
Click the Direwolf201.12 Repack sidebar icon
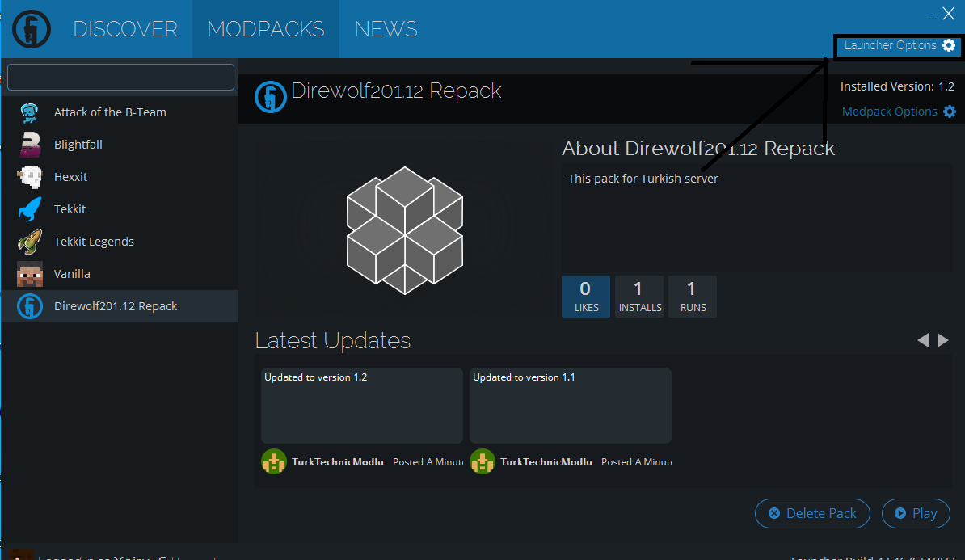point(30,306)
